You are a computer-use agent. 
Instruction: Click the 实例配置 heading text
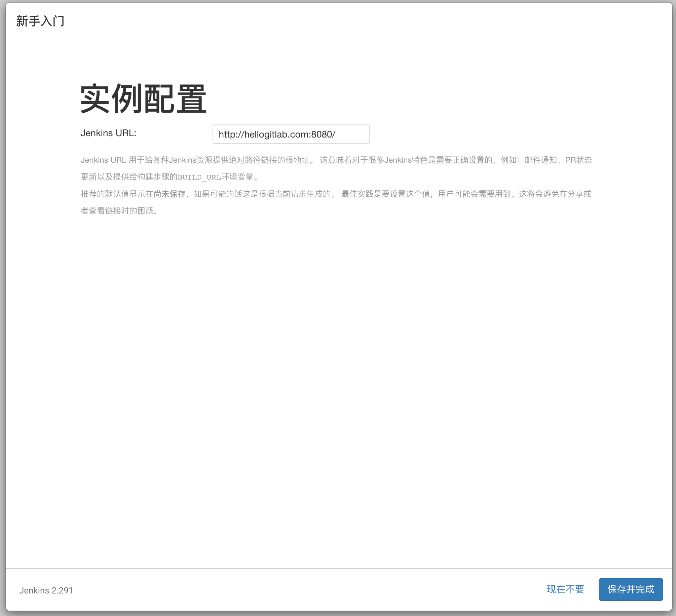143,99
